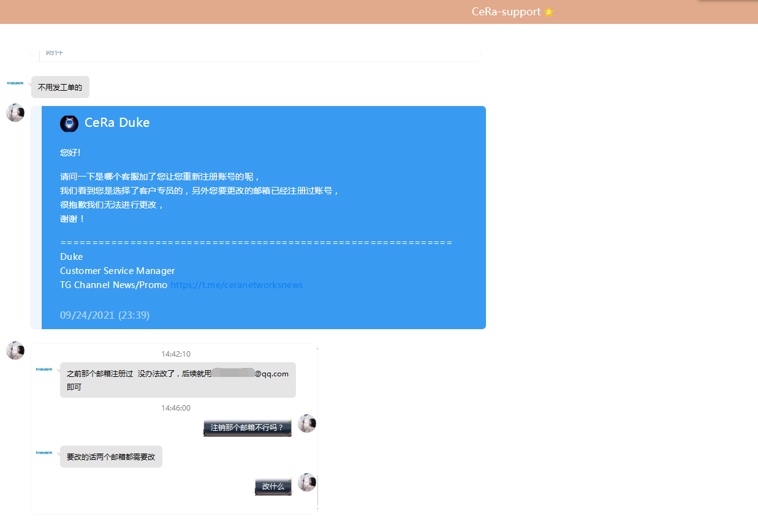Screen dimensions: 758x532
Task: Click the 09/24/2021 (23:39) timestamp
Action: tap(105, 315)
